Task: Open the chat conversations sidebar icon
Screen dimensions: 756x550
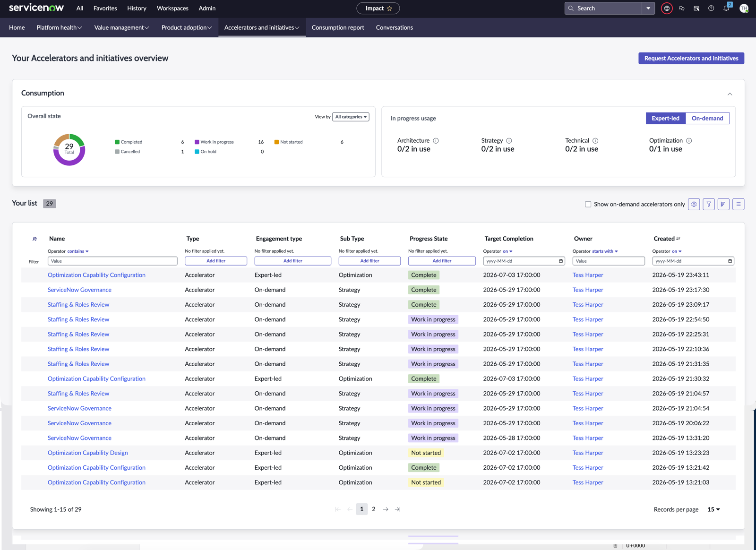Action: 682,8
